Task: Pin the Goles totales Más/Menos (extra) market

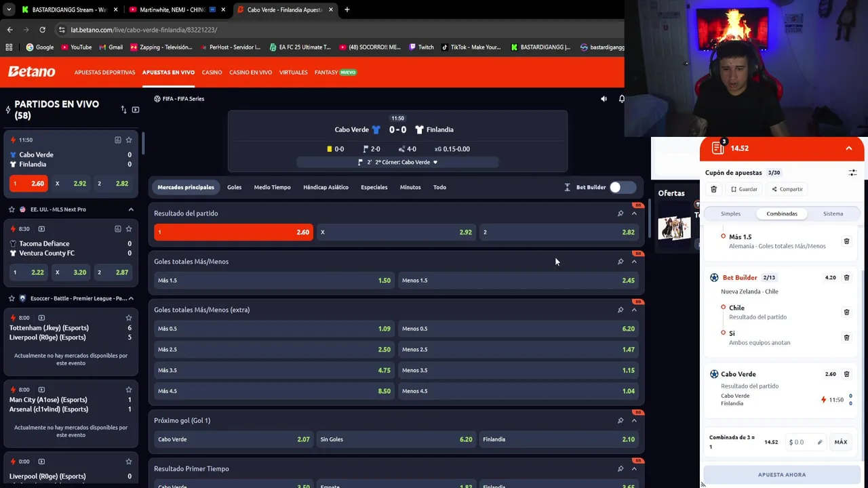Action: tap(620, 310)
